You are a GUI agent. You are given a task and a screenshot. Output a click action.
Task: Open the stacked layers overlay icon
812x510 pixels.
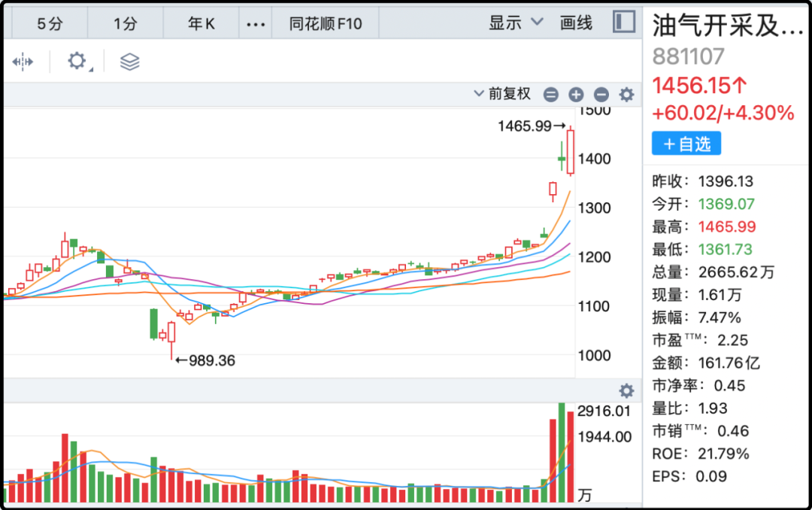pos(130,62)
